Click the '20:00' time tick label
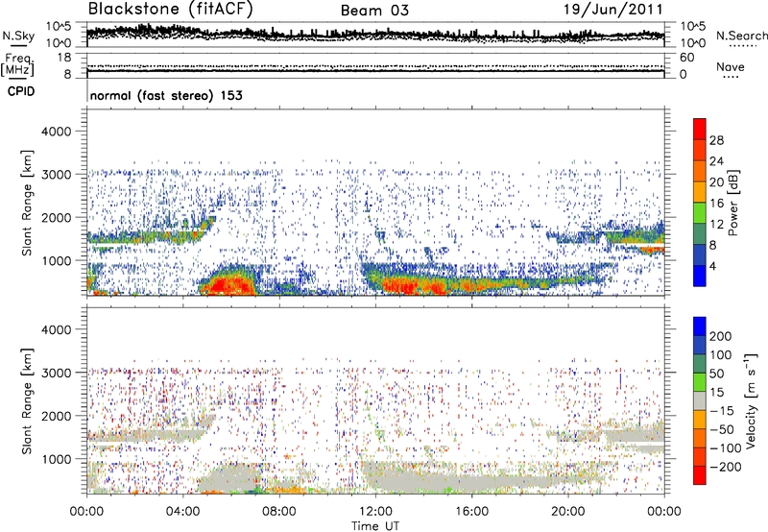768x532 pixels. [x=567, y=512]
